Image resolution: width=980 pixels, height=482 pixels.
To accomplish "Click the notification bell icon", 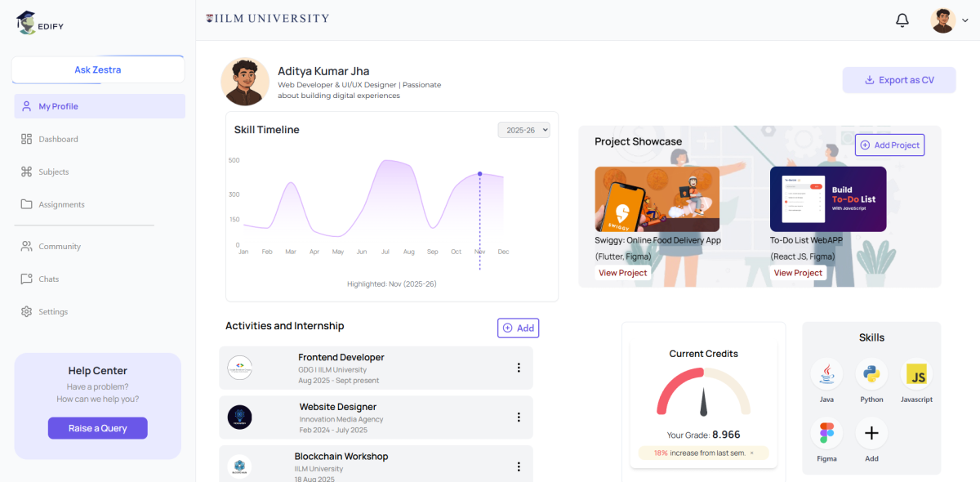I will click(x=902, y=20).
